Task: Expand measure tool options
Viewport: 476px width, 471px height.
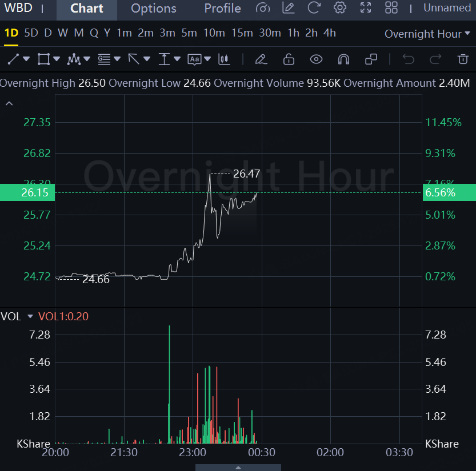Action: click(x=177, y=59)
